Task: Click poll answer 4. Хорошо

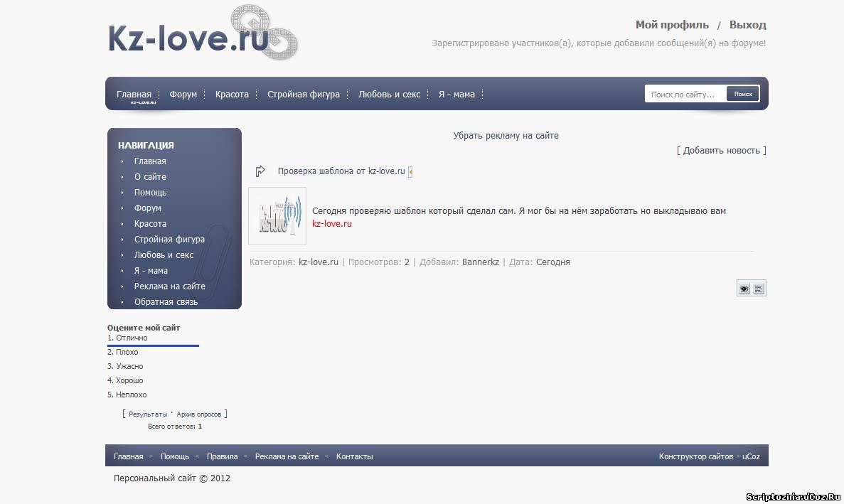Action: [125, 380]
